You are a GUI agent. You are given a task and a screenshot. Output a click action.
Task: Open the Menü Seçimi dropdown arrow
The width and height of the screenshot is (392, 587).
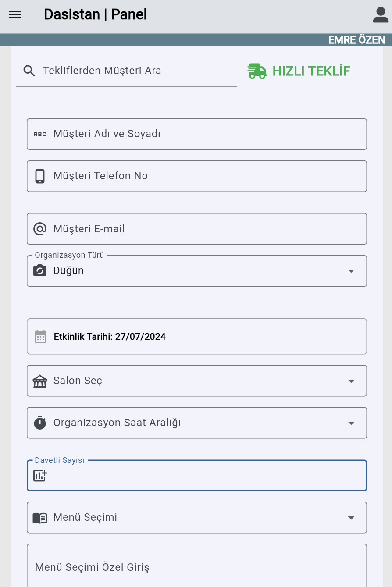351,518
